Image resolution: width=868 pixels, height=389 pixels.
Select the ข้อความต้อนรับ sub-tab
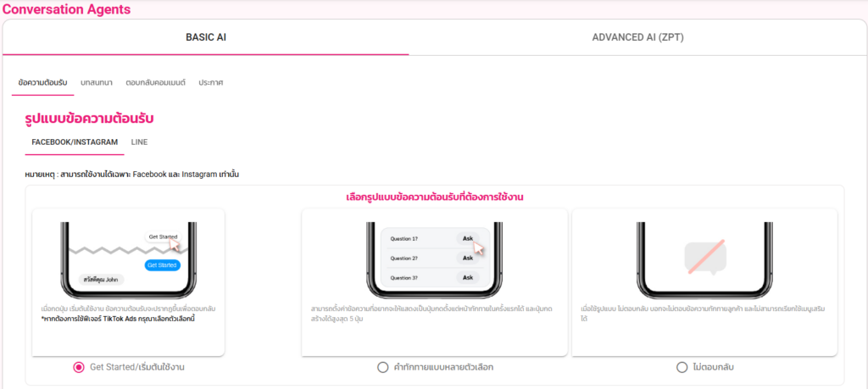click(x=43, y=82)
